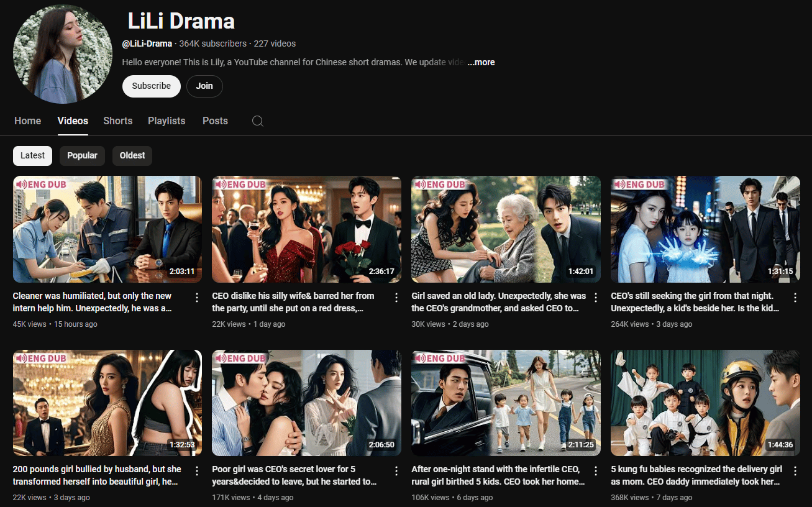Click the 364K subscribers count
This screenshot has height=507, width=812.
213,43
